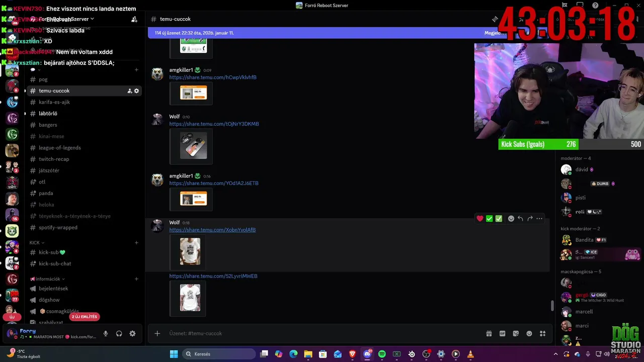Image resolution: width=644 pixels, height=362 pixels.
Task: Add channel to információk category
Action: point(136,279)
